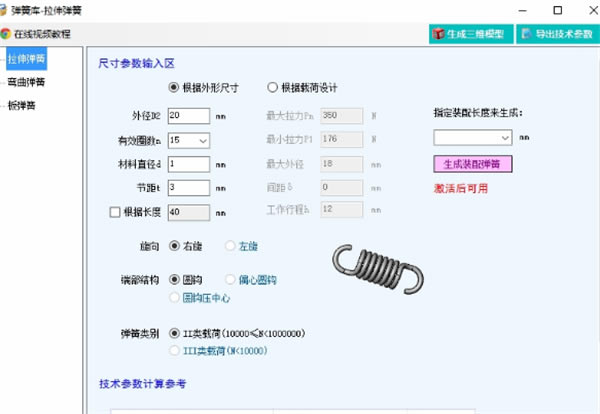The image size is (600, 414).
Task: Enable the 根据长度 checkbox
Action: click(x=115, y=212)
